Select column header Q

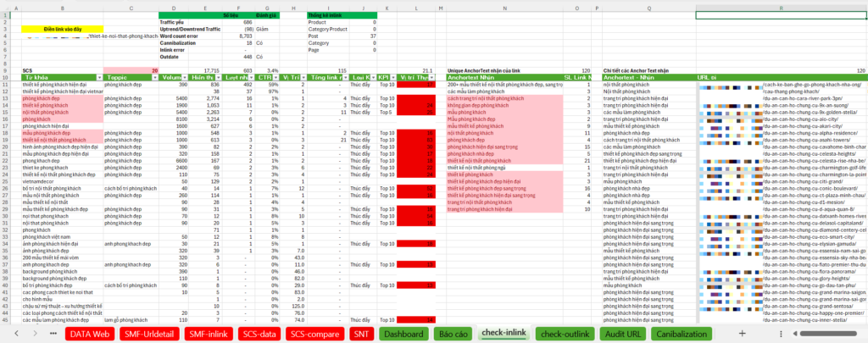click(648, 8)
